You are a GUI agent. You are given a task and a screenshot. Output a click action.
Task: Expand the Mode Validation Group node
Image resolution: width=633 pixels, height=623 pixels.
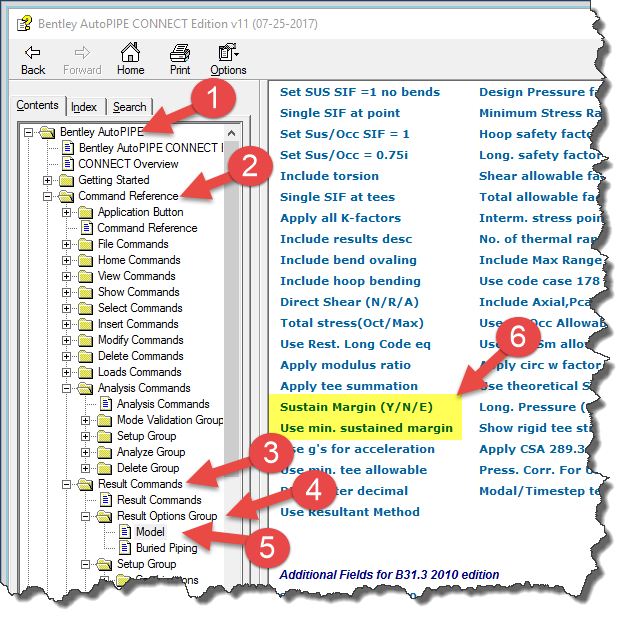[x=86, y=420]
